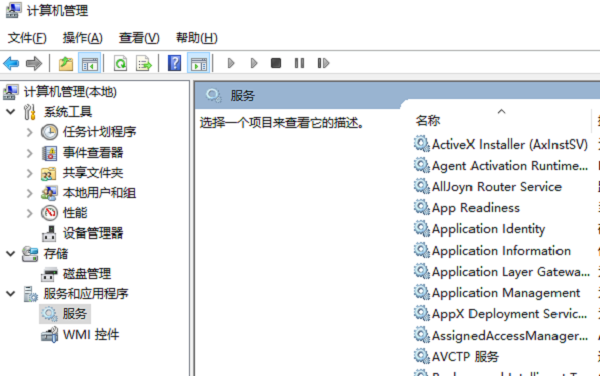
Task: Click the Up one level folder icon
Action: (x=66, y=63)
